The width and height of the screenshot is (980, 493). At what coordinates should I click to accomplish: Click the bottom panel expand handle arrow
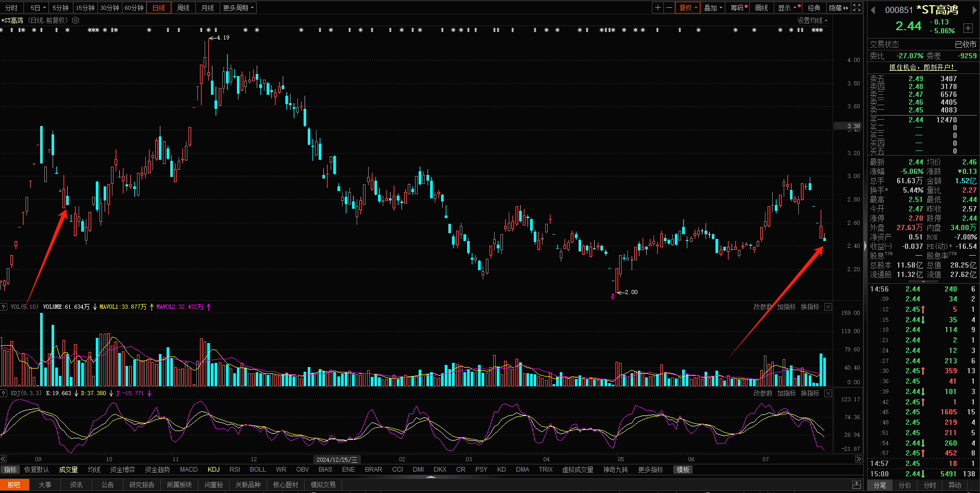pos(431,476)
